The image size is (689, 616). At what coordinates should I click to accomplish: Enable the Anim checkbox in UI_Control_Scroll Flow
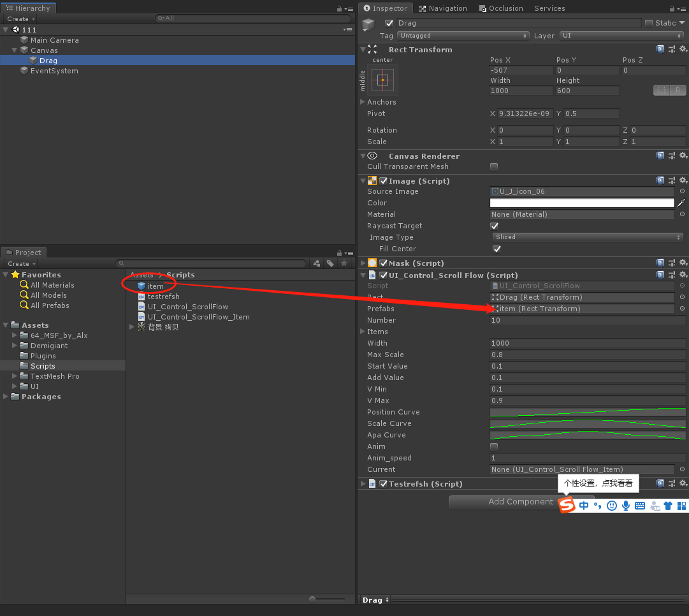[x=494, y=446]
